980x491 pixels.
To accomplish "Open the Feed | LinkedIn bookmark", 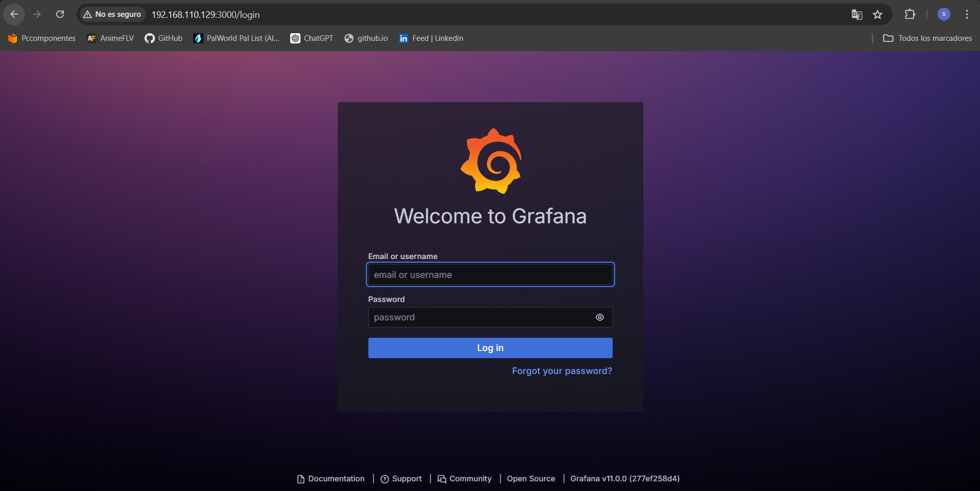I will click(431, 38).
